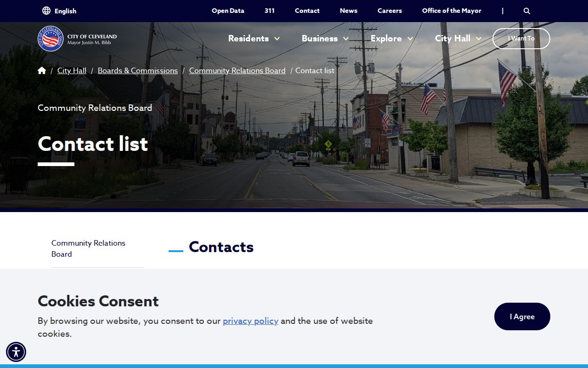588x368 pixels.
Task: Open the 311 link
Action: 270,11
